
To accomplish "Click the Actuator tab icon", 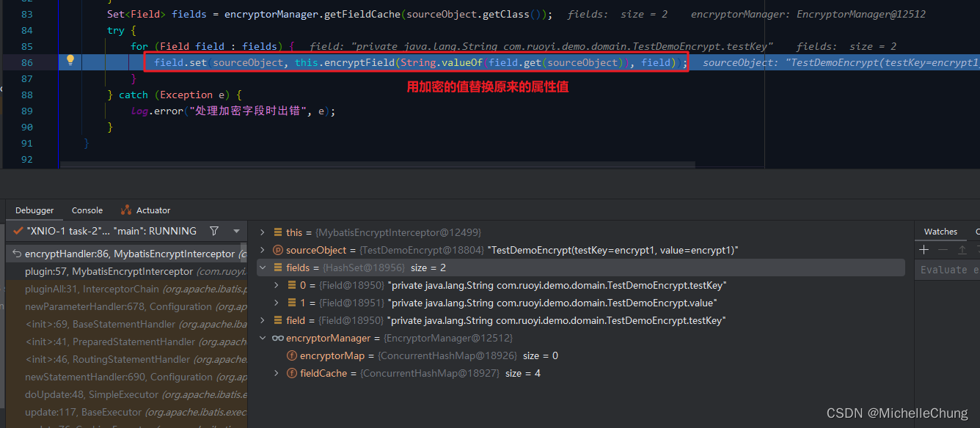I will (x=126, y=210).
